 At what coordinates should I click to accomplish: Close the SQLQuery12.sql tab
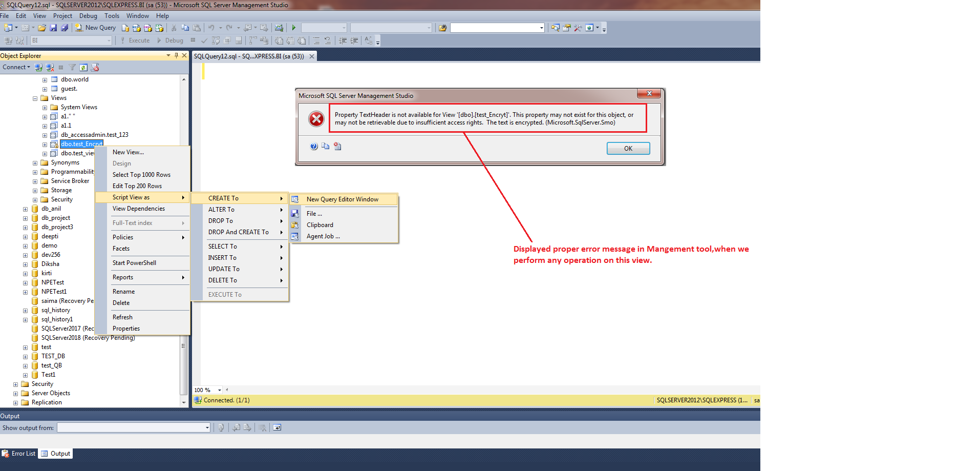(x=311, y=56)
